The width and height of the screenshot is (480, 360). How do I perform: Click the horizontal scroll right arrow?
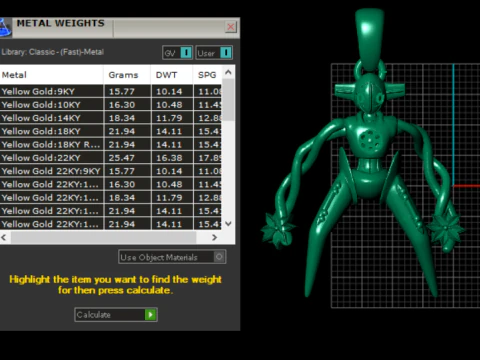point(215,237)
